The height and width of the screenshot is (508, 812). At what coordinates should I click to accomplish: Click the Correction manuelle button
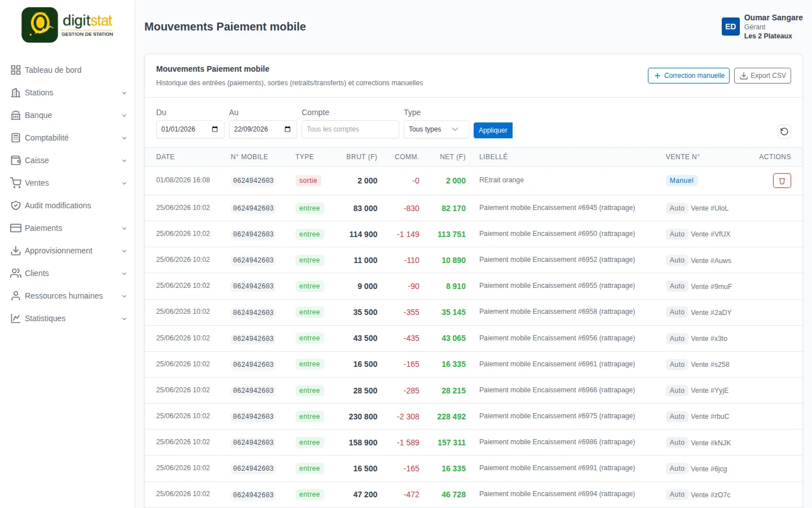pos(689,76)
